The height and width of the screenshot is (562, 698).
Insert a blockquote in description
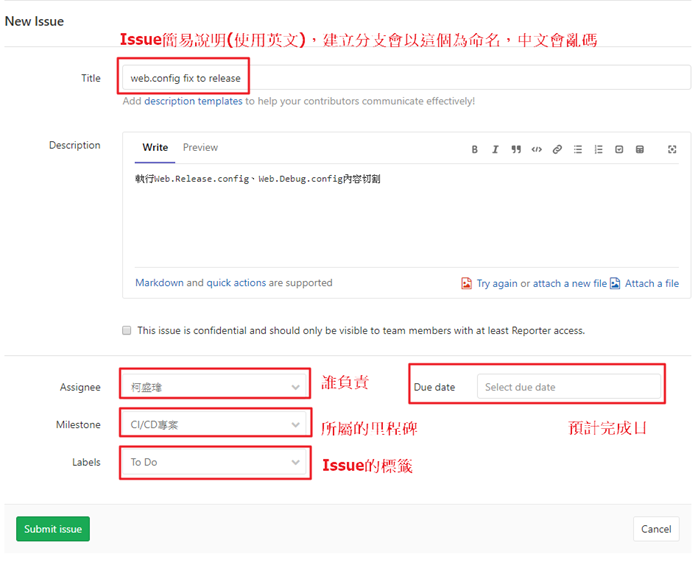coord(516,149)
